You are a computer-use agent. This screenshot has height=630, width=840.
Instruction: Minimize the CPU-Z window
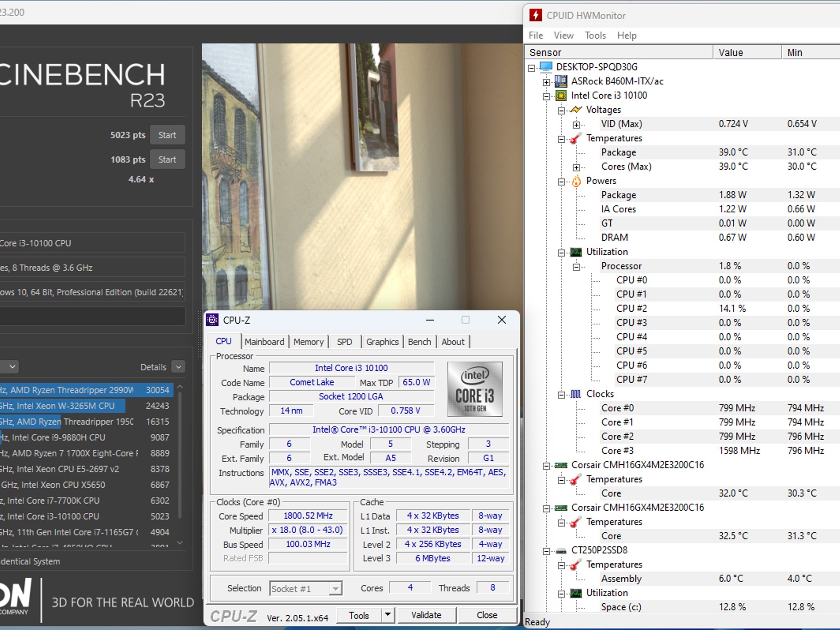(430, 320)
